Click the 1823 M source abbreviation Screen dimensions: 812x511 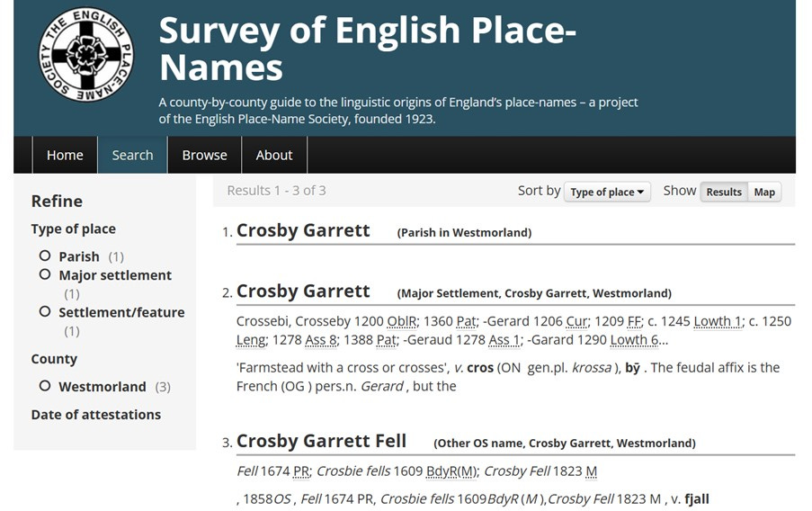click(592, 471)
